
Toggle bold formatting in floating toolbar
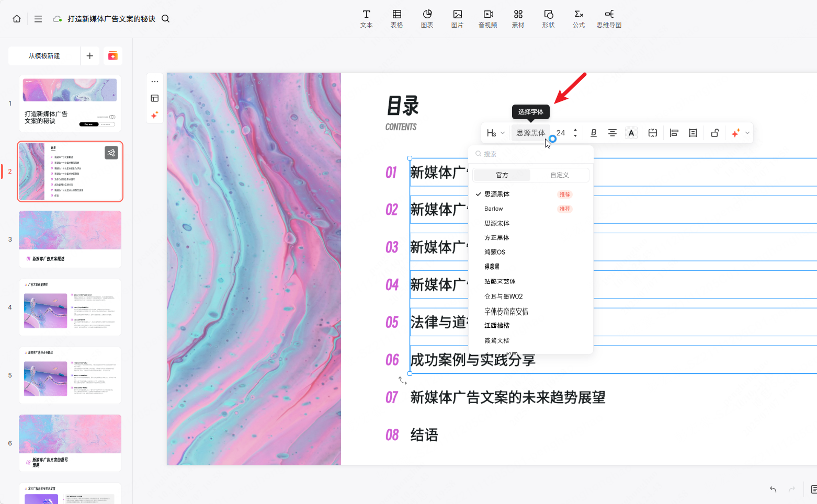[594, 133]
